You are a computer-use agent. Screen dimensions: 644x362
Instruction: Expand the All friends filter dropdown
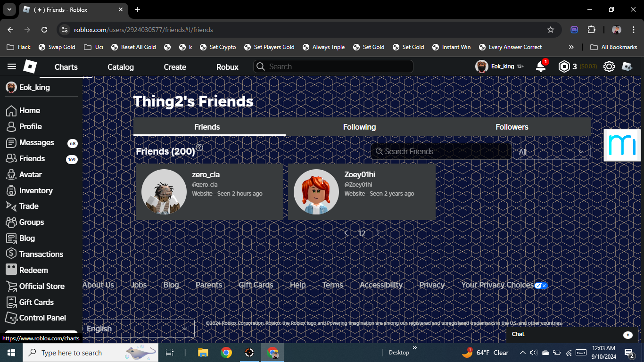[551, 152]
